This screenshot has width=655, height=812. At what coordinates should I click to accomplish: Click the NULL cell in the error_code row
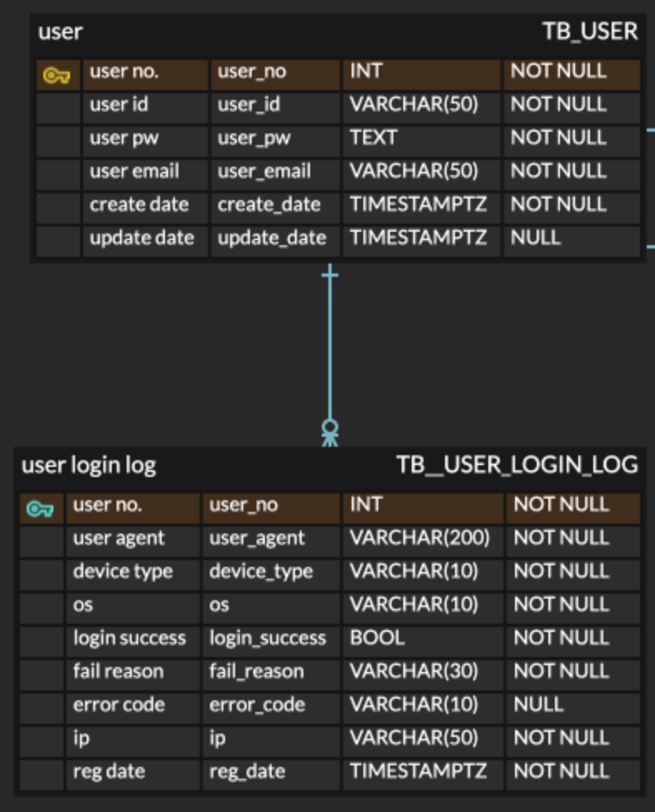coord(573,709)
